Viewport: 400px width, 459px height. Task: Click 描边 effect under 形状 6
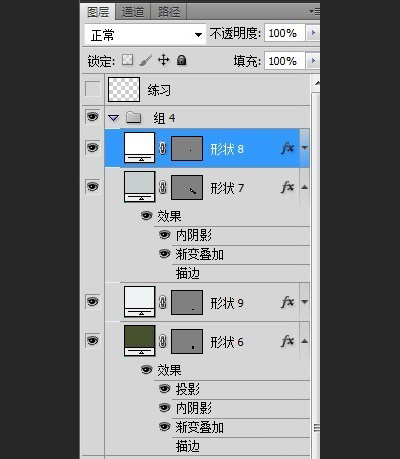pyautogui.click(x=188, y=446)
